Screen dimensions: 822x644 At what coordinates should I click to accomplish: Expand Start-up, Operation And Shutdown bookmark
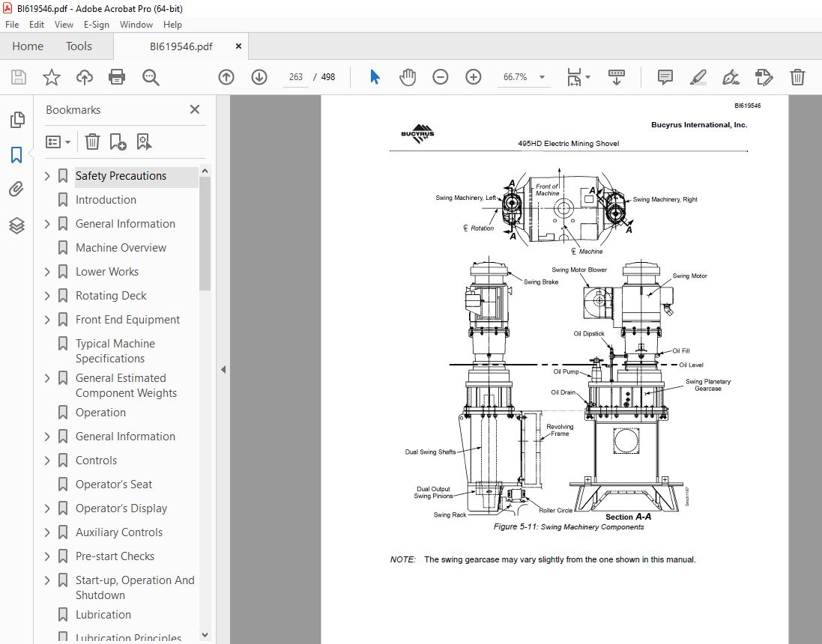(x=47, y=580)
